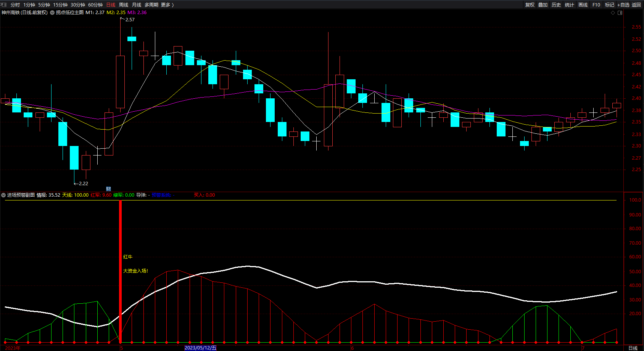Click the diamond marker icon above the price axis
Screen dimensions: 644x351
pos(613,13)
